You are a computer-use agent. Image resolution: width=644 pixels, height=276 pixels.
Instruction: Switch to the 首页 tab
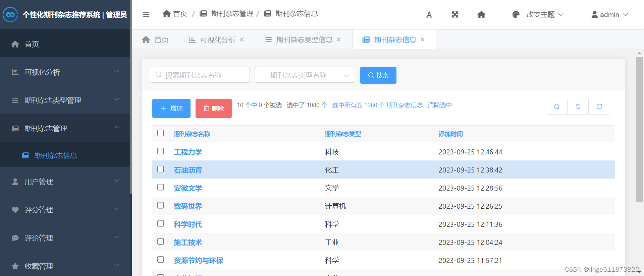[155, 40]
